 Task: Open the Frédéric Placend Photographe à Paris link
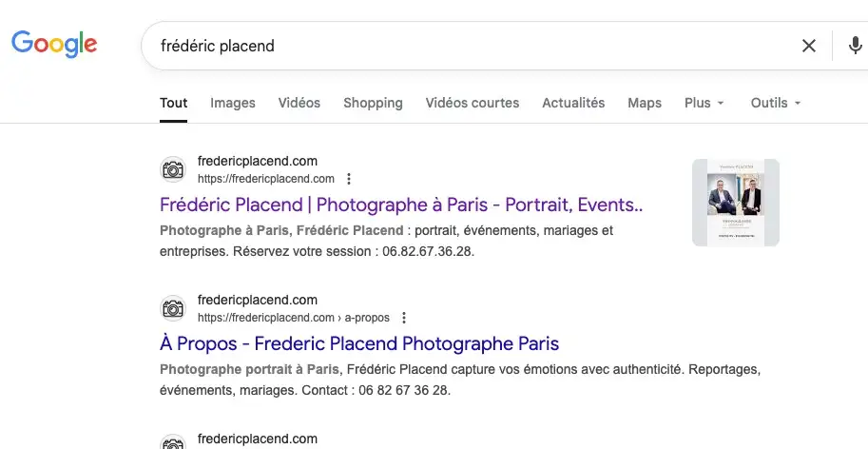(401, 205)
